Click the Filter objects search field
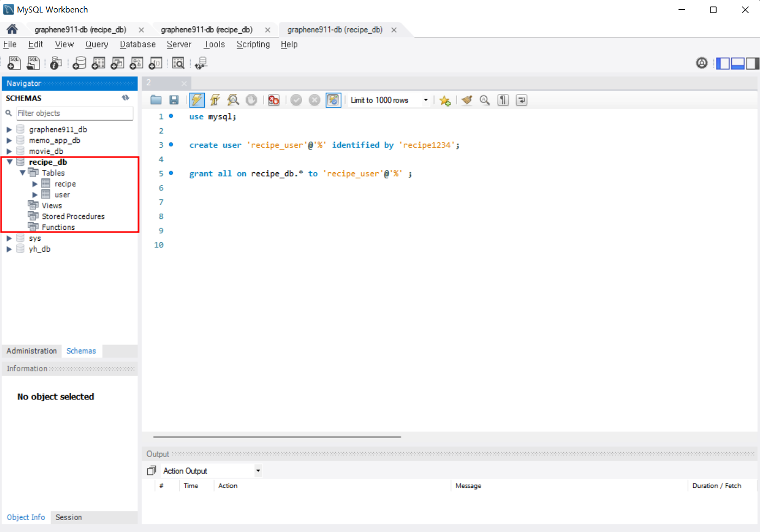Viewport: 760px width, 532px height. coord(74,113)
